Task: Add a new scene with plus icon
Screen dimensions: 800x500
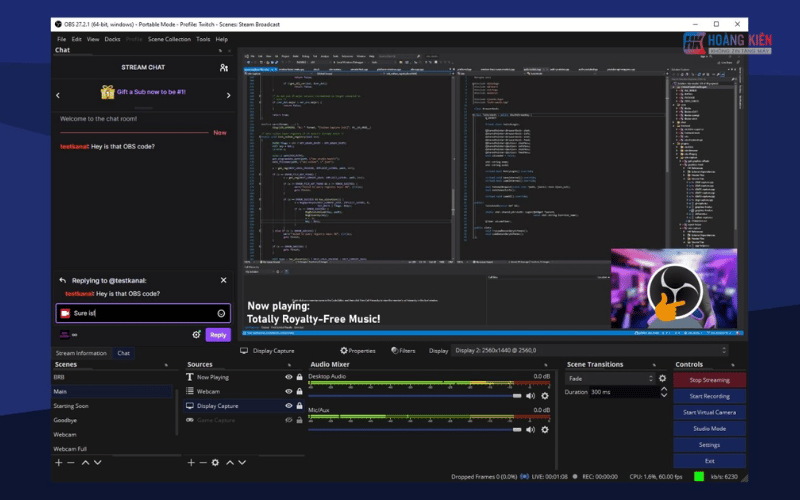Action: point(59,462)
